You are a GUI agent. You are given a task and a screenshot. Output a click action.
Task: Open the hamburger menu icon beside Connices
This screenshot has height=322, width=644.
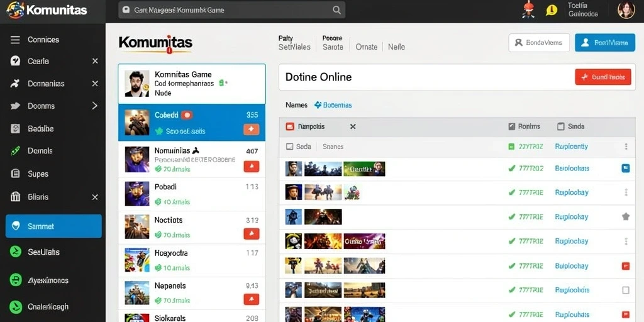[15, 40]
